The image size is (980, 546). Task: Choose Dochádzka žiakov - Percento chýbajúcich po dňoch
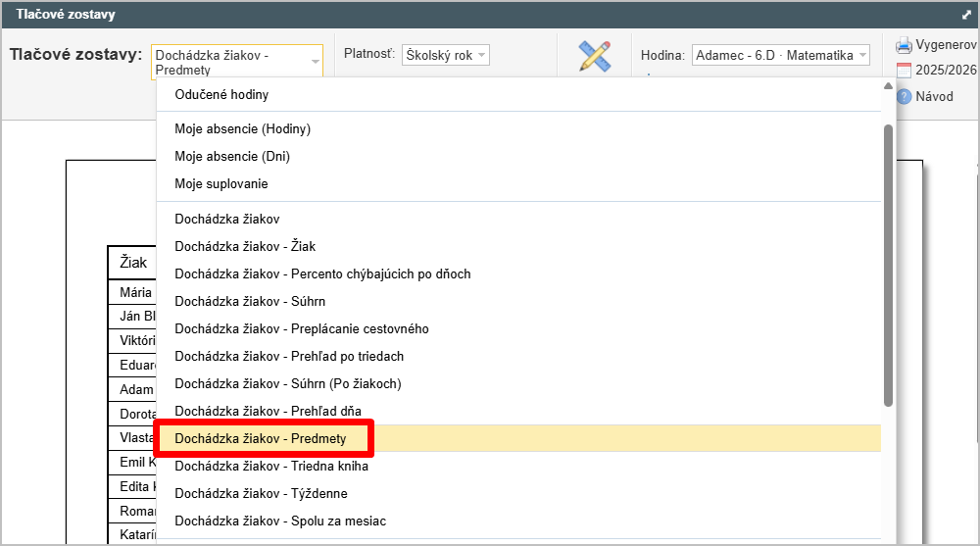tap(322, 273)
